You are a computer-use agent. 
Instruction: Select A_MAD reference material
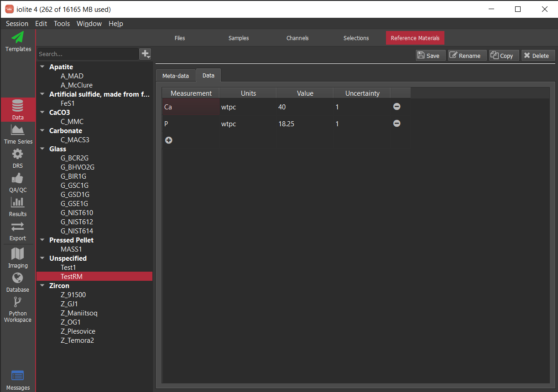coord(72,76)
